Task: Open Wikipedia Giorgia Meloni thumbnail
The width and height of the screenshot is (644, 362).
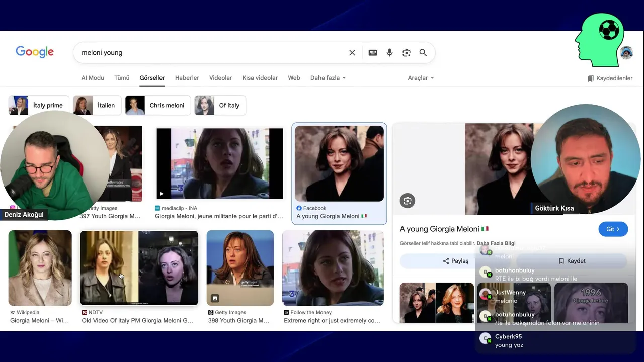Action: click(40, 268)
